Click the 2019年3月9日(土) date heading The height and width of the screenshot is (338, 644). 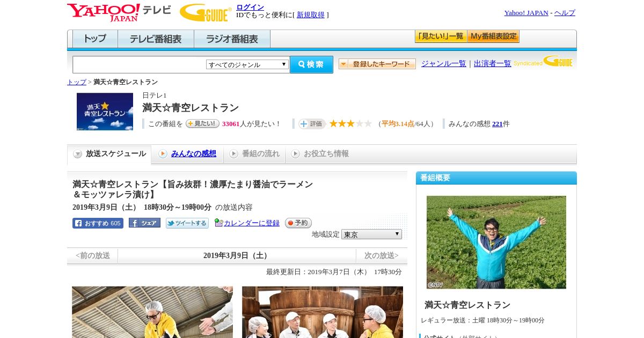pyautogui.click(x=236, y=256)
